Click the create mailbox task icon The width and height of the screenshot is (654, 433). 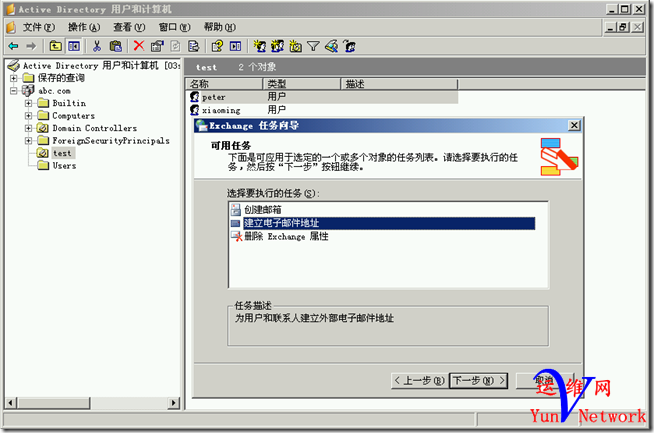pyautogui.click(x=236, y=209)
